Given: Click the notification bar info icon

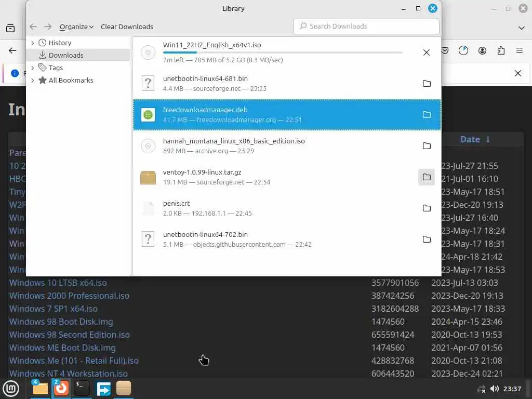Looking at the screenshot, I should coord(15,73).
